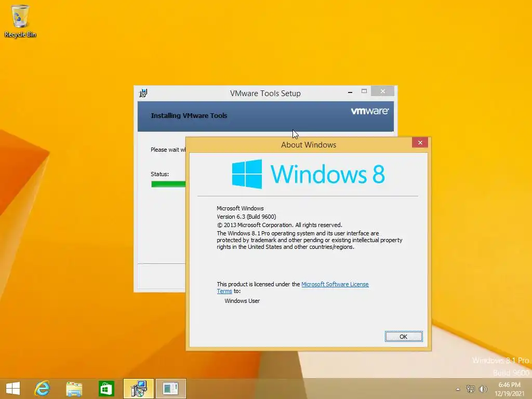532x399 pixels.
Task: Close the VMware Tools Setup window
Action: click(382, 91)
